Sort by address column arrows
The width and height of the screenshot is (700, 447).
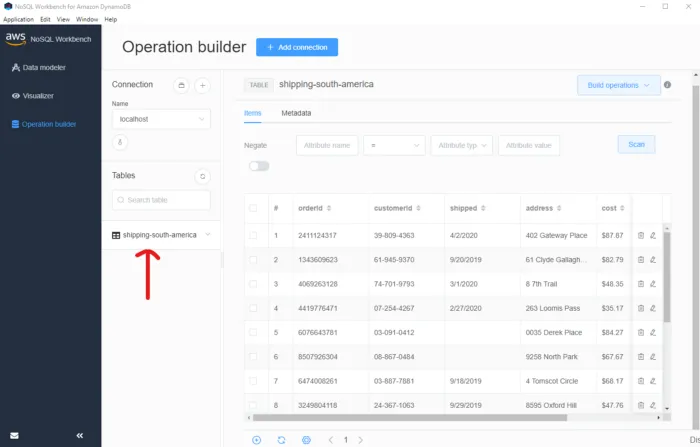point(559,208)
